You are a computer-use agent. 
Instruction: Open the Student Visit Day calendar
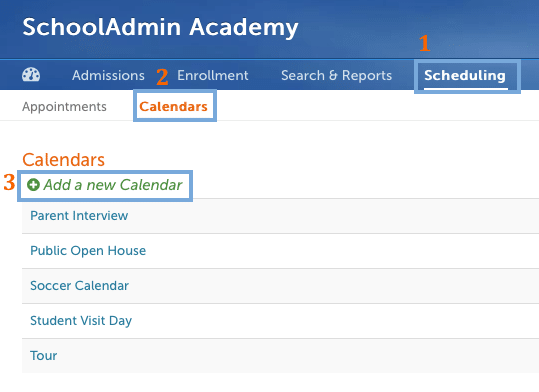[x=81, y=321]
